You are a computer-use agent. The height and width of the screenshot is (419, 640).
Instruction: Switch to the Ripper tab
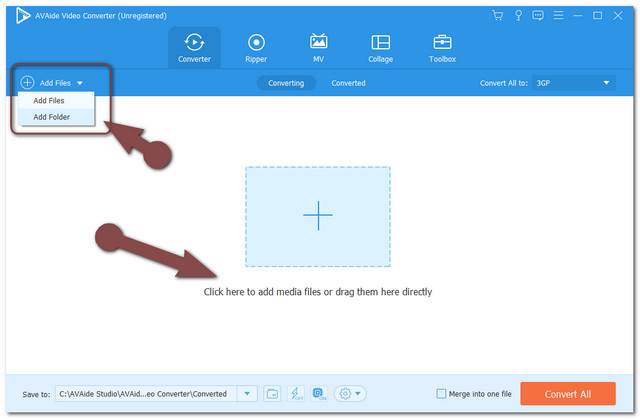(256, 48)
